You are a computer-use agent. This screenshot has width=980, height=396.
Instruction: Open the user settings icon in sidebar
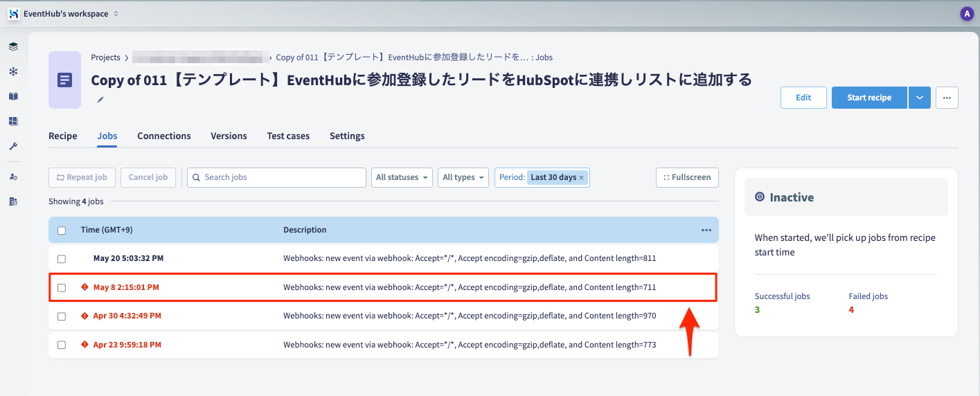[x=13, y=177]
